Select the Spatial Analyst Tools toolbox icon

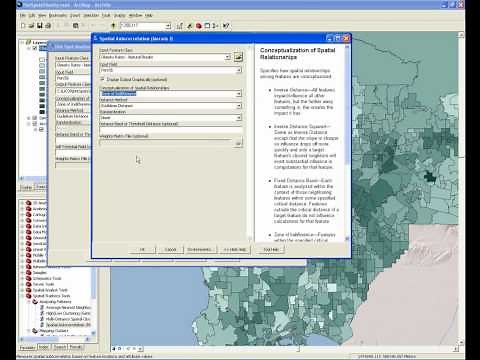click(x=29, y=290)
